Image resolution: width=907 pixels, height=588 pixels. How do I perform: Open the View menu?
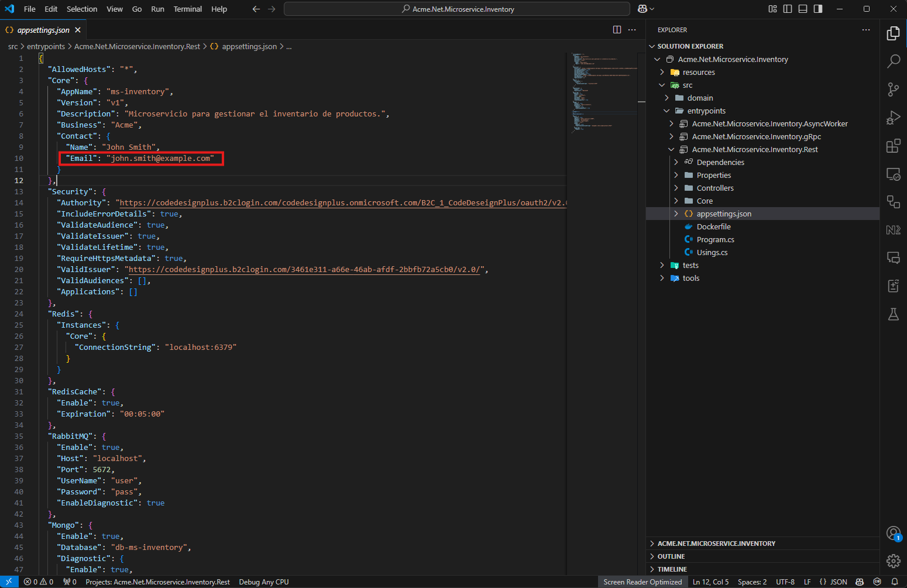click(x=115, y=9)
